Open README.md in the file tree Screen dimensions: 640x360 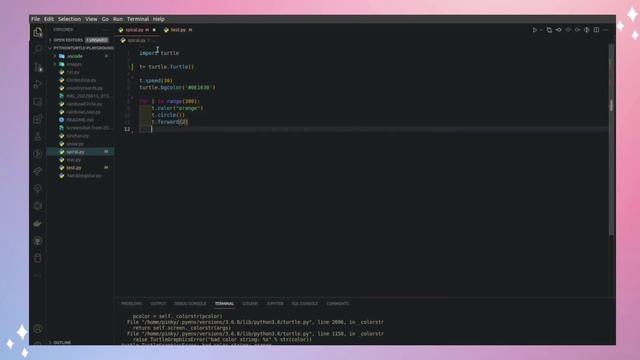click(x=80, y=120)
